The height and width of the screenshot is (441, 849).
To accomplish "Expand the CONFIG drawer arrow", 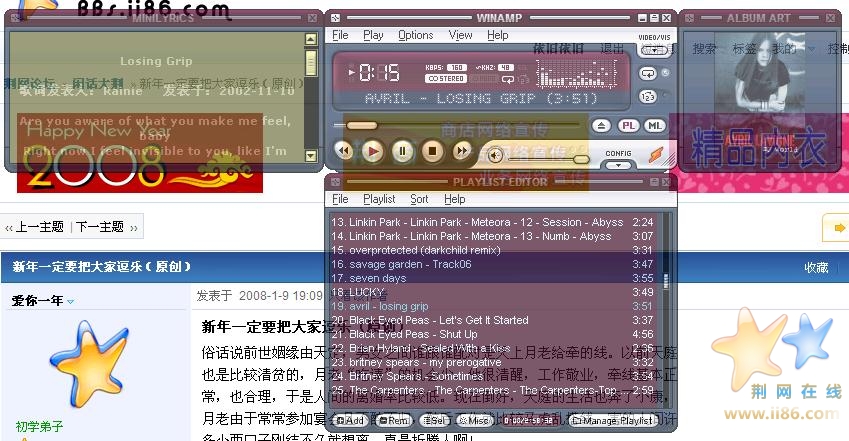I will pos(618,164).
